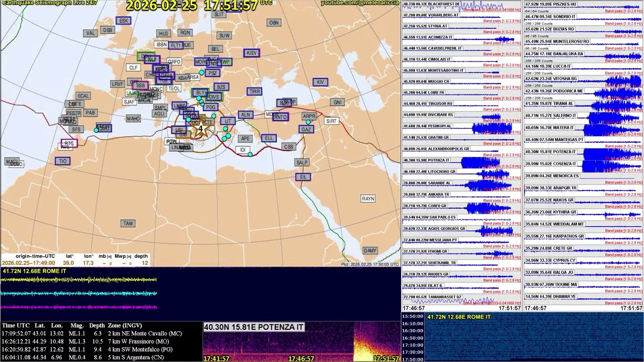This screenshot has width=644, height=362.
Task: Select the LITOCHORO GR seismogram row
Action: point(462,174)
